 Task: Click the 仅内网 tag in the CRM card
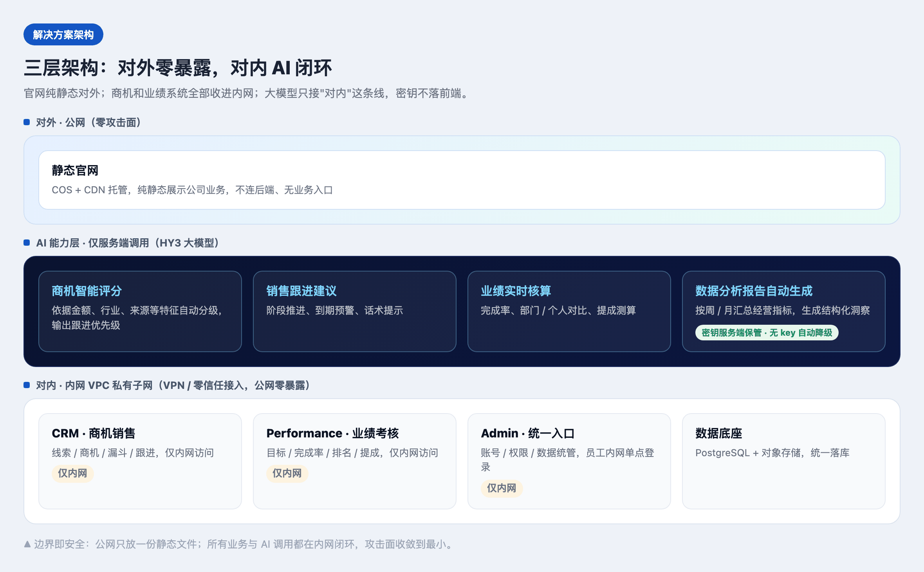(x=73, y=473)
